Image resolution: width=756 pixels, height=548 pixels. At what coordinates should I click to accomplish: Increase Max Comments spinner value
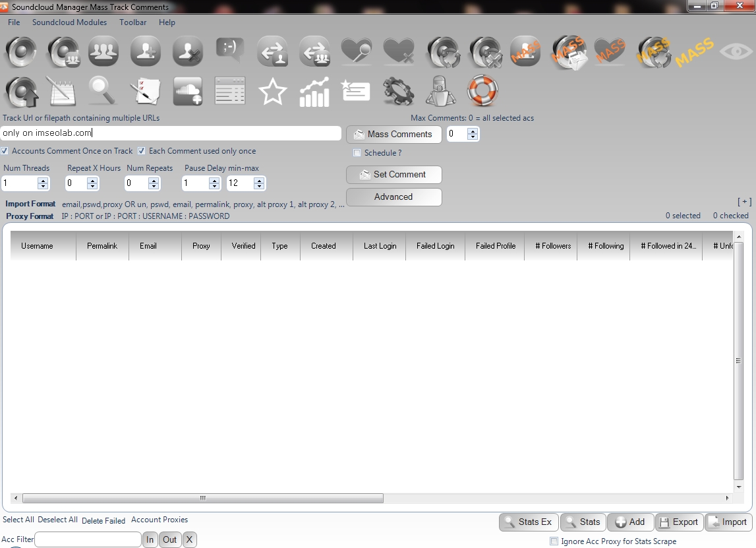pyautogui.click(x=473, y=131)
